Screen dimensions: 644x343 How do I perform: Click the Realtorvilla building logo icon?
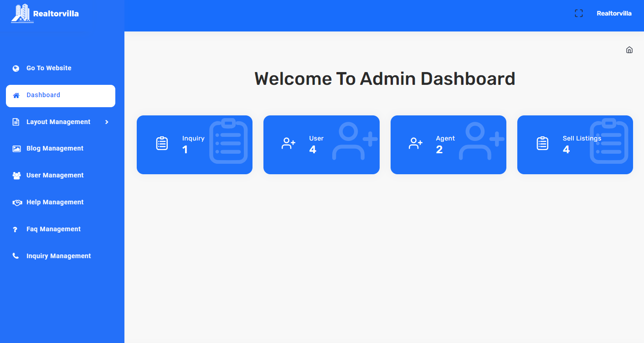coord(21,13)
